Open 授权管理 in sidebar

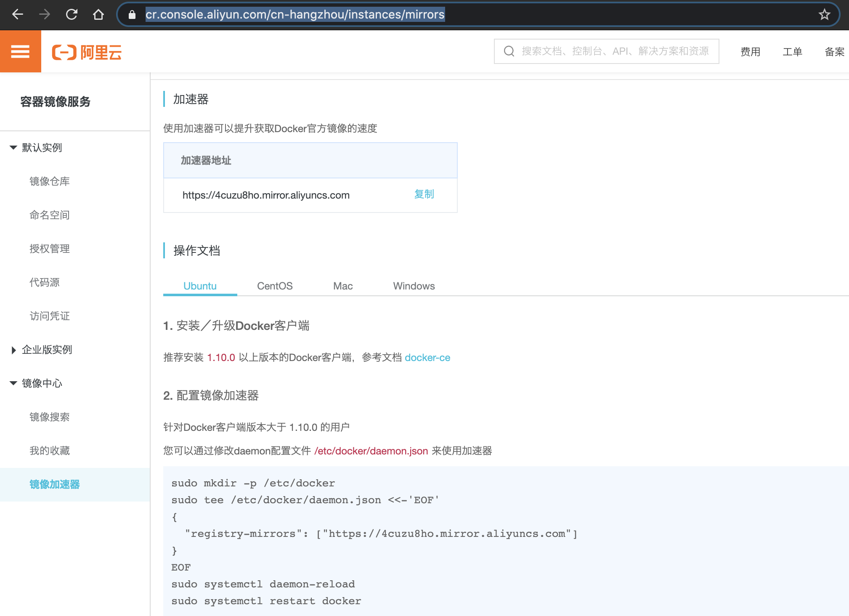50,249
